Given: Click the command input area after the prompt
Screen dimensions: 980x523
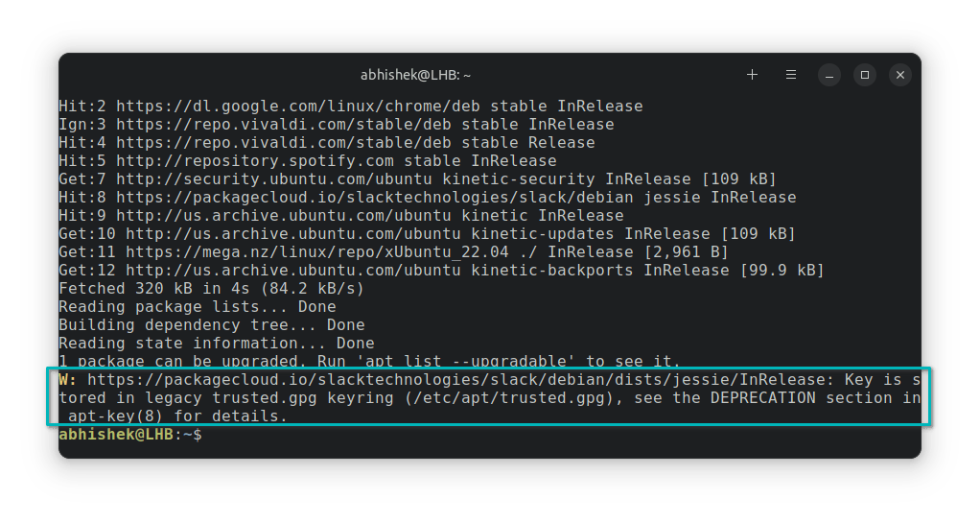Looking at the screenshot, I should tap(384, 435).
